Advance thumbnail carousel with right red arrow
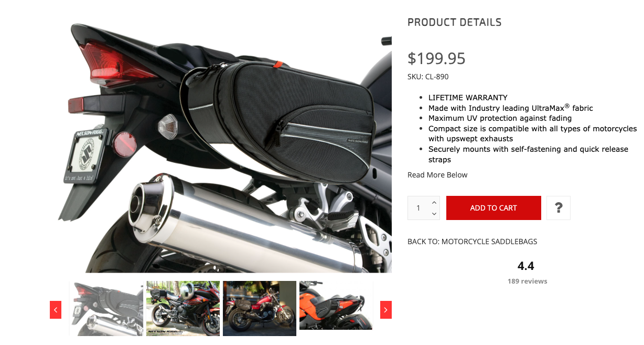This screenshot has height=345, width=644. [386, 310]
